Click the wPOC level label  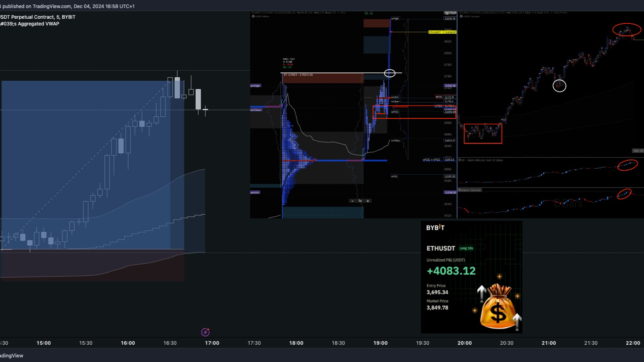(395, 112)
